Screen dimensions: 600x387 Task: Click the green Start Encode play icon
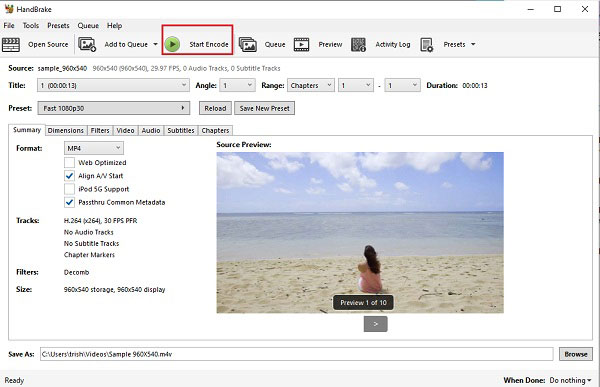tap(172, 44)
